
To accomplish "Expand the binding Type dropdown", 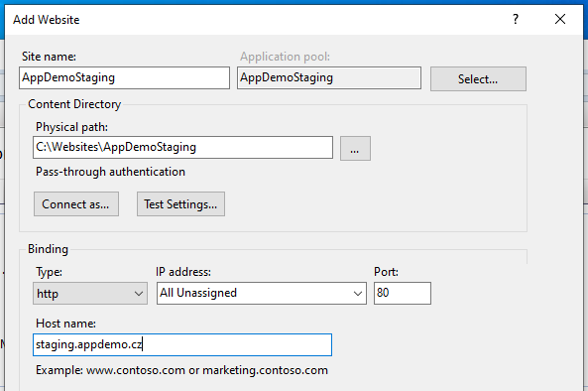I will point(90,293).
